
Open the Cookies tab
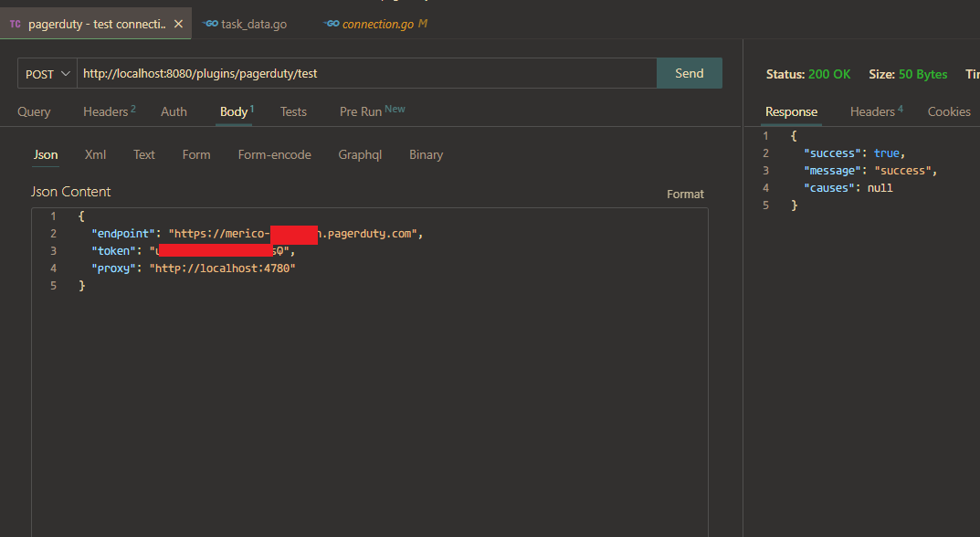point(949,111)
